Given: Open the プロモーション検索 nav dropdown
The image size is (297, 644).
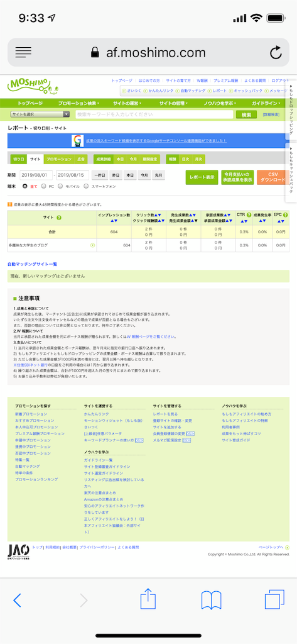Looking at the screenshot, I should tap(78, 103).
